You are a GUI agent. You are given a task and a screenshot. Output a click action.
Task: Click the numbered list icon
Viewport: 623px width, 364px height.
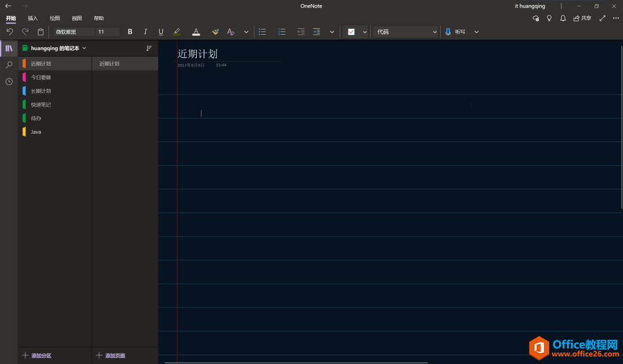click(282, 32)
